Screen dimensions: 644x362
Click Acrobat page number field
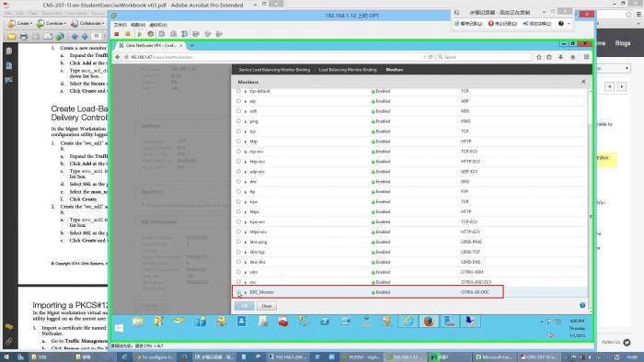coord(96,37)
